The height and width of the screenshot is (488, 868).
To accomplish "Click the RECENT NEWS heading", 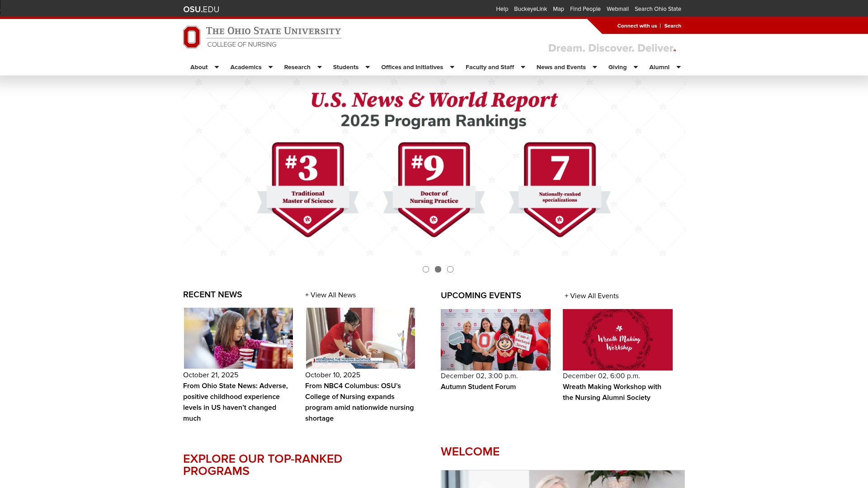I will point(212,295).
